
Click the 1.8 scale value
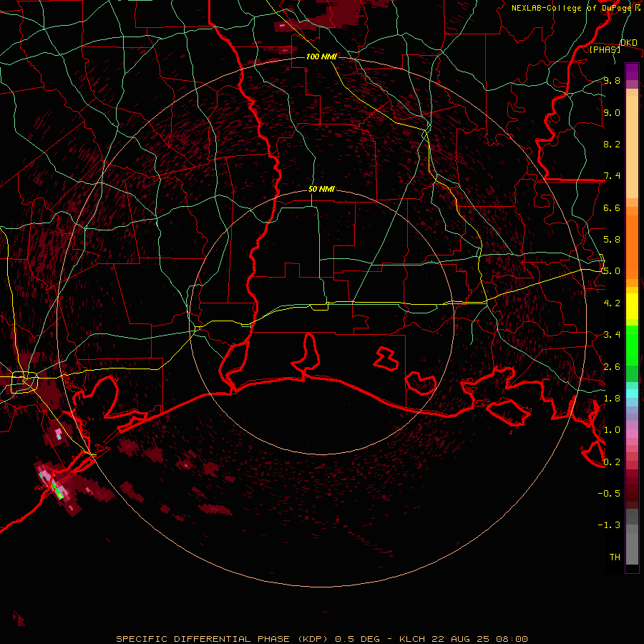612,399
